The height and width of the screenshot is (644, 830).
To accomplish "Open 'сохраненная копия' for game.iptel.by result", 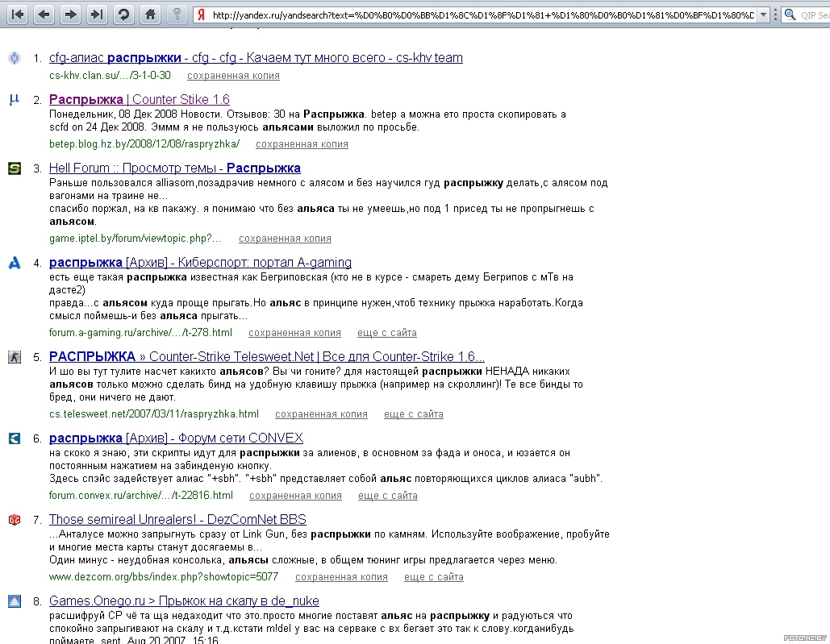I will coord(285,239).
